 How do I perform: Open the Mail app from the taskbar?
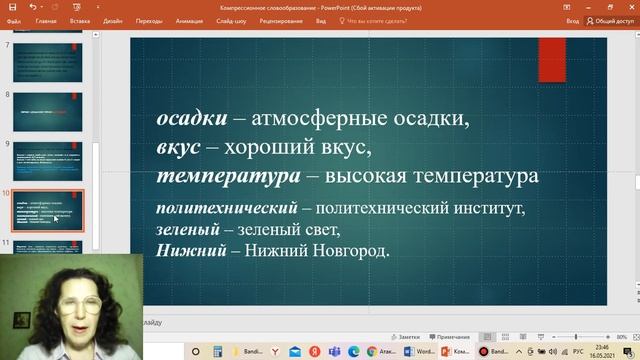[295, 351]
